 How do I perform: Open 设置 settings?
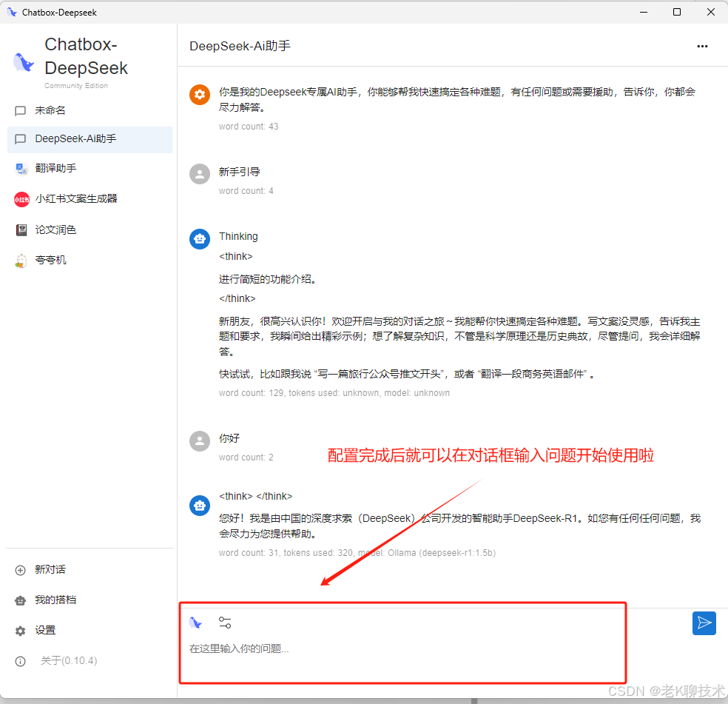pyautogui.click(x=90, y=631)
